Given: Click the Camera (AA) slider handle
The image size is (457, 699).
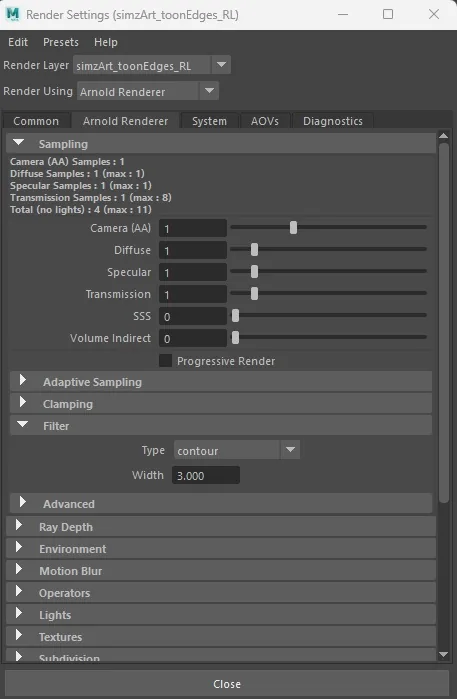Looking at the screenshot, I should coord(293,228).
